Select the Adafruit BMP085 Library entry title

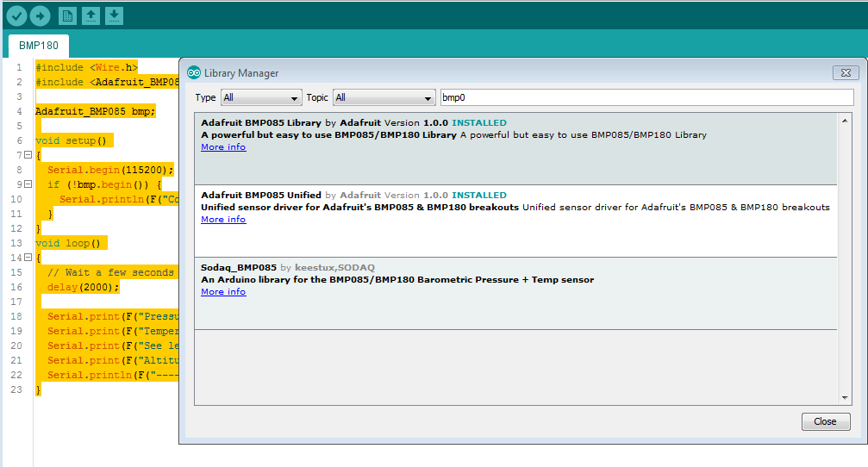point(261,123)
